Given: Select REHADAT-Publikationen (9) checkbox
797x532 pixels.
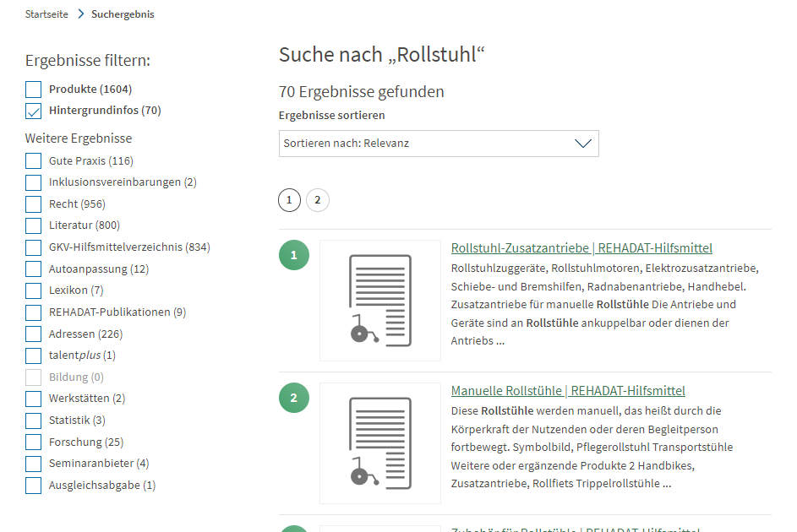Looking at the screenshot, I should [x=34, y=312].
